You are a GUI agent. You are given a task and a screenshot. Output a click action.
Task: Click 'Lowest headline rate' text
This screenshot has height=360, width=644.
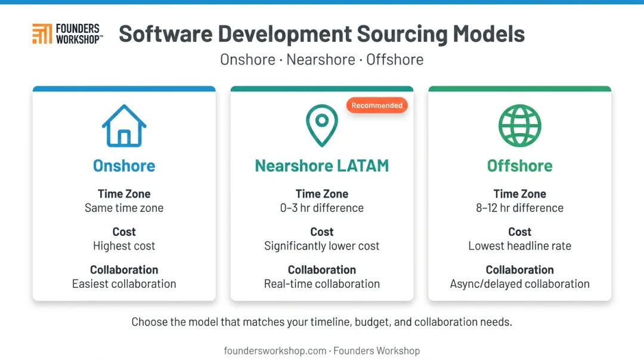(519, 245)
